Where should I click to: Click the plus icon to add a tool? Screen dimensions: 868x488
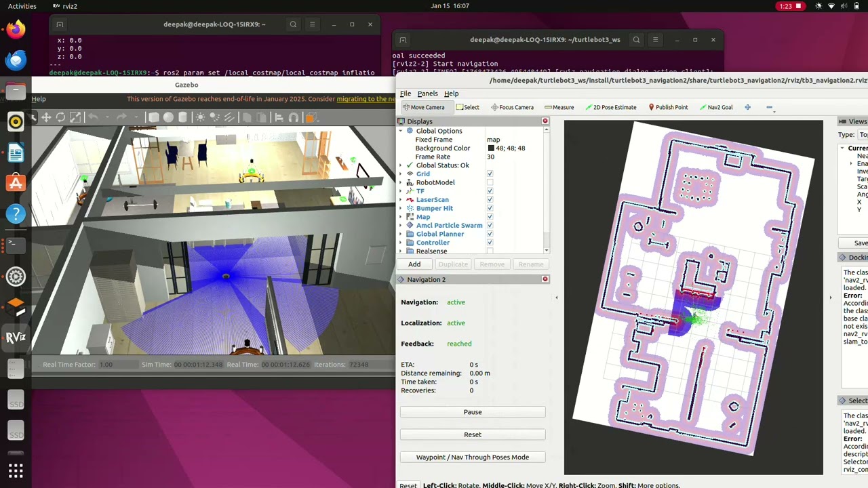pyautogui.click(x=747, y=107)
